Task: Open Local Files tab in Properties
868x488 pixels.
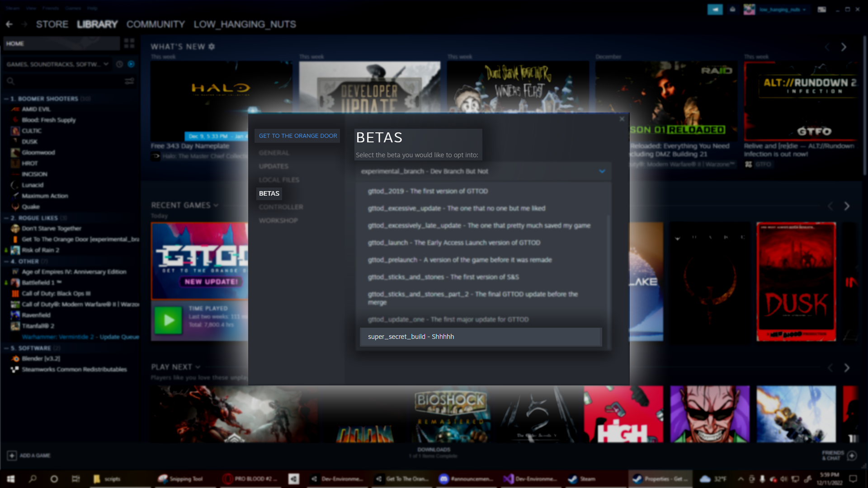Action: point(279,180)
